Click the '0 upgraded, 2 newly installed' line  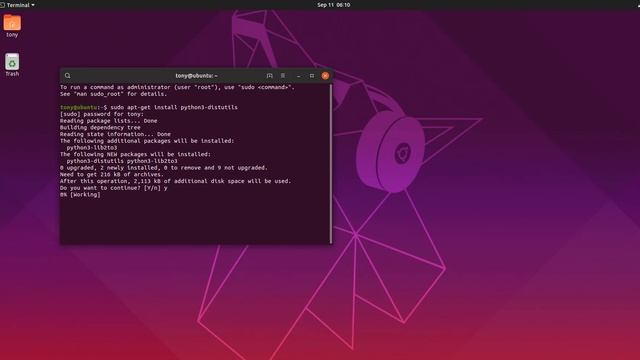pos(164,168)
